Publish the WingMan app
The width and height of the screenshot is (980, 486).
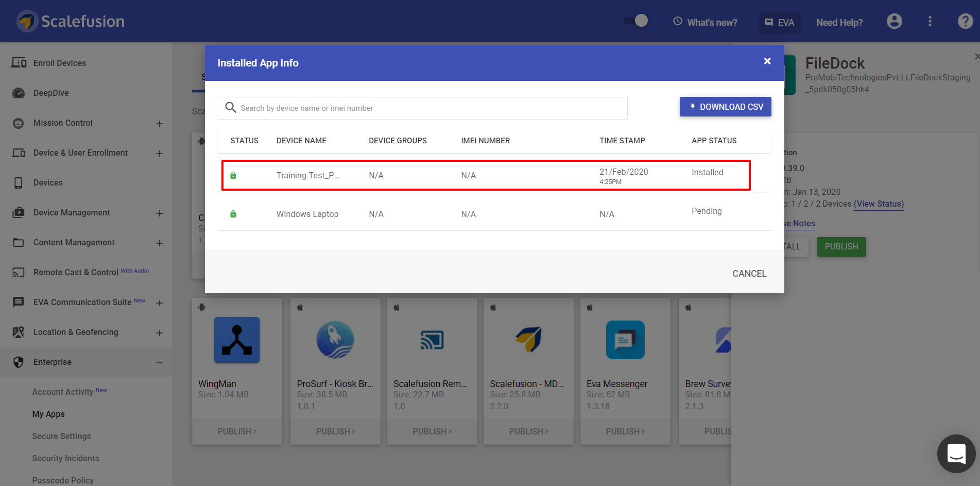point(237,431)
